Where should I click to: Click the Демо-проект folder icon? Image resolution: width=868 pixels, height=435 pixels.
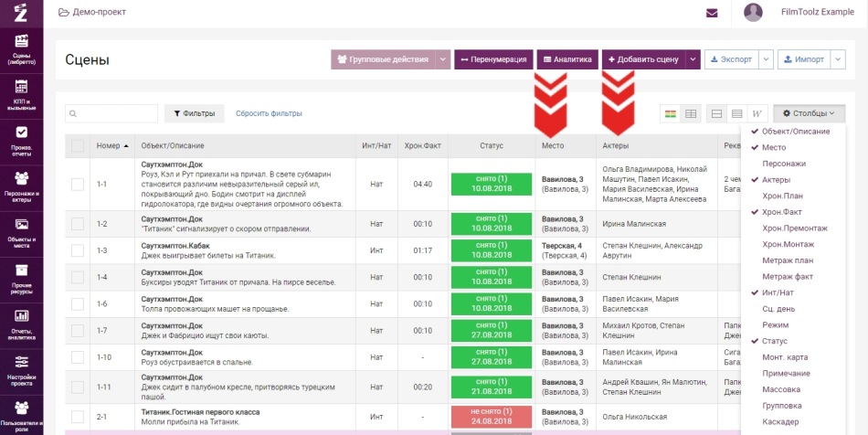point(64,12)
